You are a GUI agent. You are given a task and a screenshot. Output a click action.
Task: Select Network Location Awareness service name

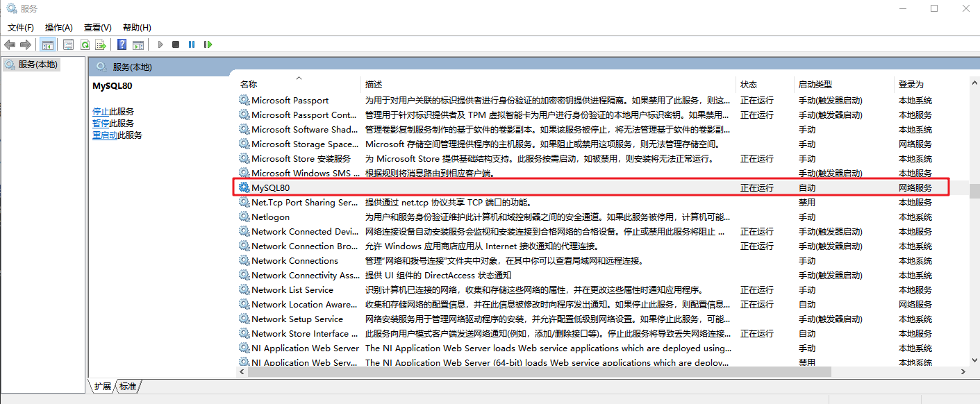[x=305, y=304]
